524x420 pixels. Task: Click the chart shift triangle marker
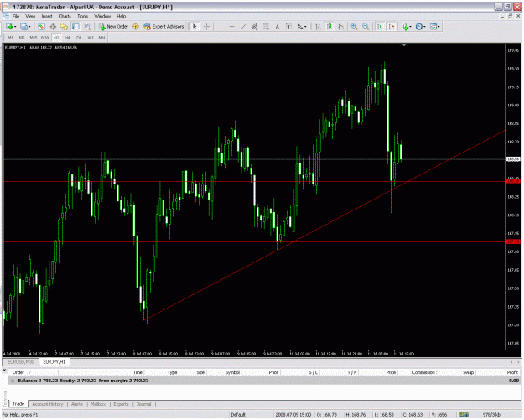coord(404,44)
